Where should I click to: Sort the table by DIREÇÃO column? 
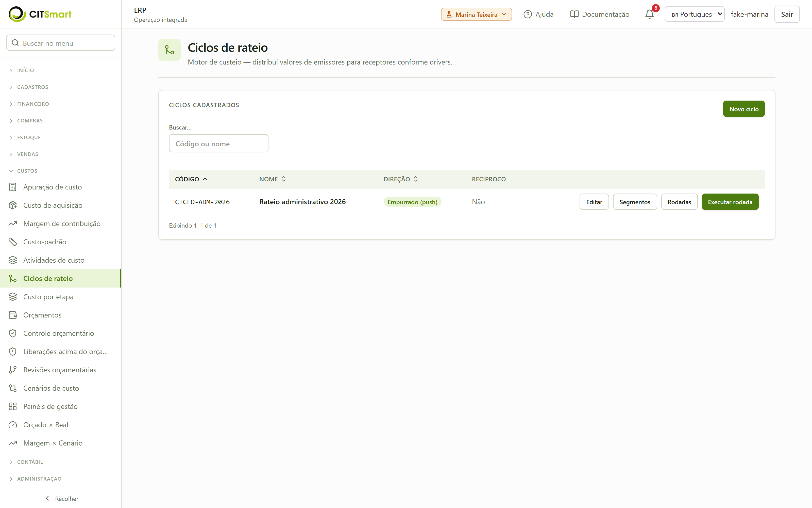coord(401,179)
